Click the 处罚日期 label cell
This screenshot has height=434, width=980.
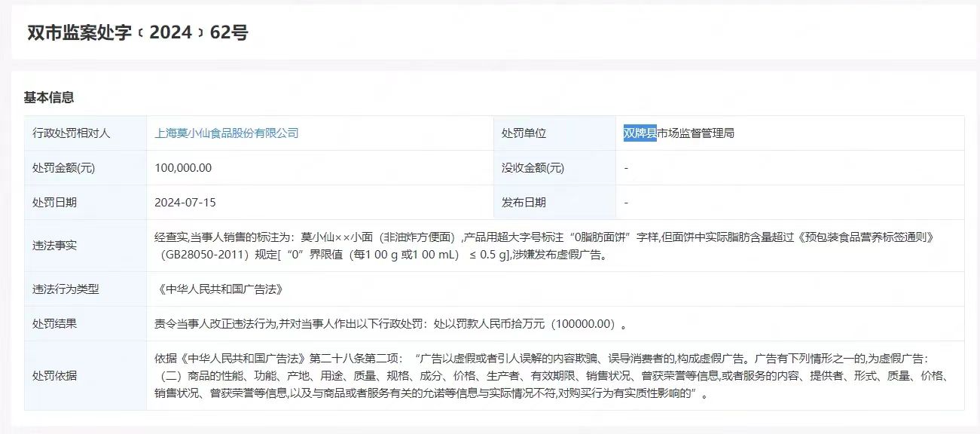click(x=54, y=203)
